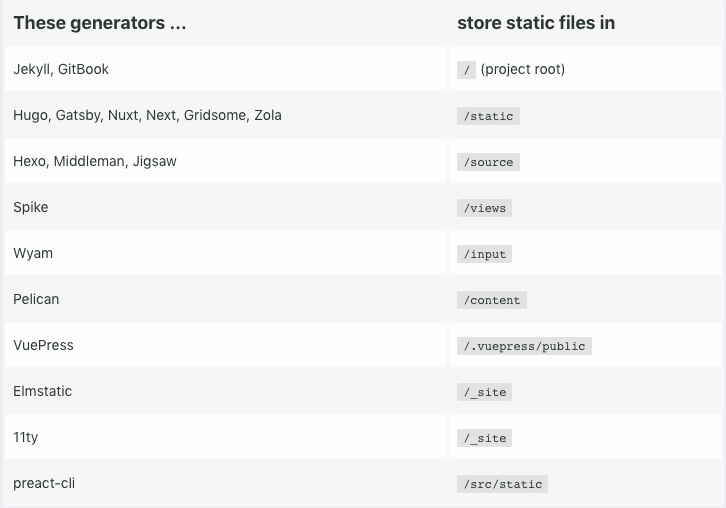Viewport: 726px width, 508px height.
Task: Click the /_site path in the 11ty row
Action: [485, 438]
